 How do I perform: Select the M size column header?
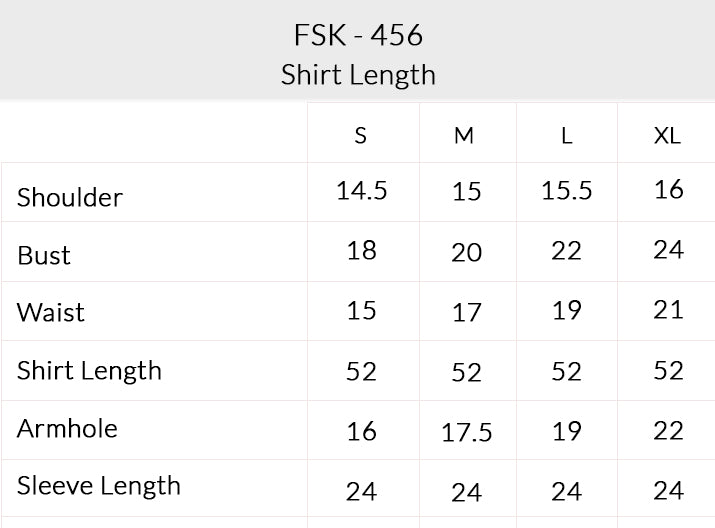click(x=464, y=135)
